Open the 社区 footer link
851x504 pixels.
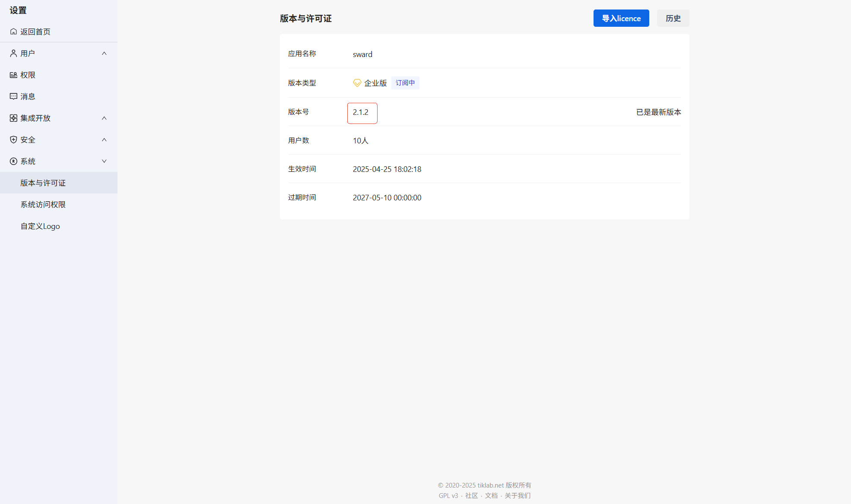(471, 495)
